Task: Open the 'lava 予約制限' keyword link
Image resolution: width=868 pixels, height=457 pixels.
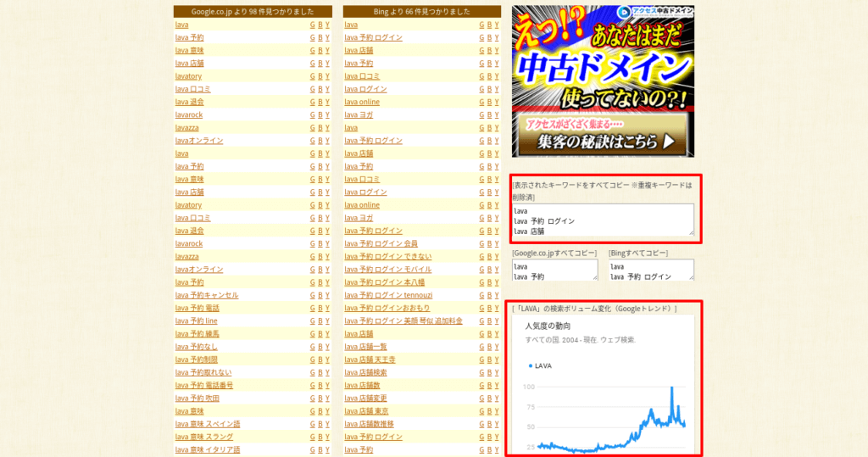Action: (196, 359)
